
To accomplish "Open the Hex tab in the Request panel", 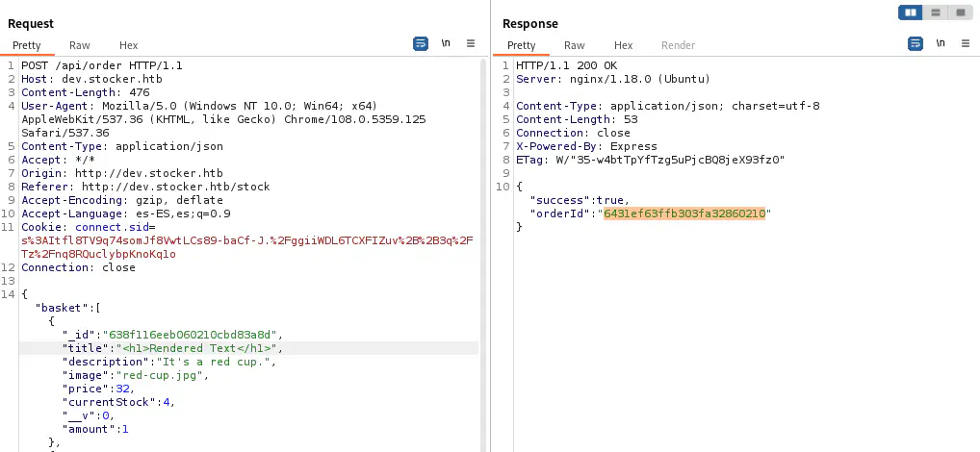I will 129,45.
